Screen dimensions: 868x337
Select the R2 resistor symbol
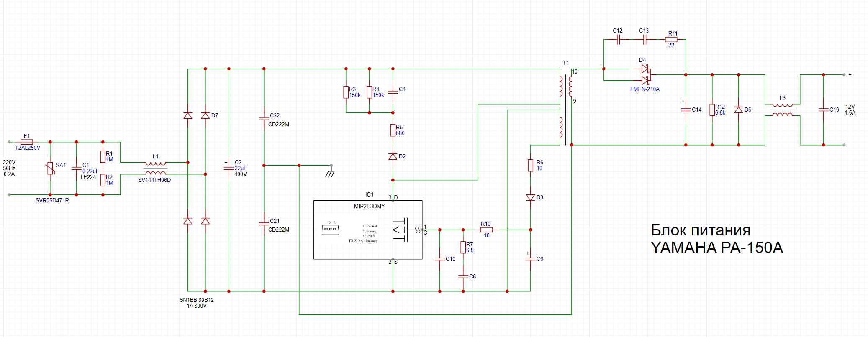(103, 180)
